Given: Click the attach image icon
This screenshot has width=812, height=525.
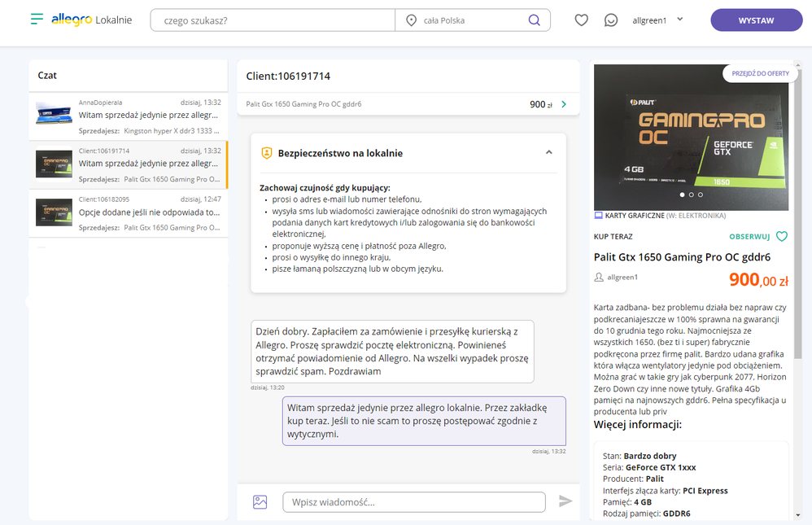Looking at the screenshot, I should tap(260, 501).
